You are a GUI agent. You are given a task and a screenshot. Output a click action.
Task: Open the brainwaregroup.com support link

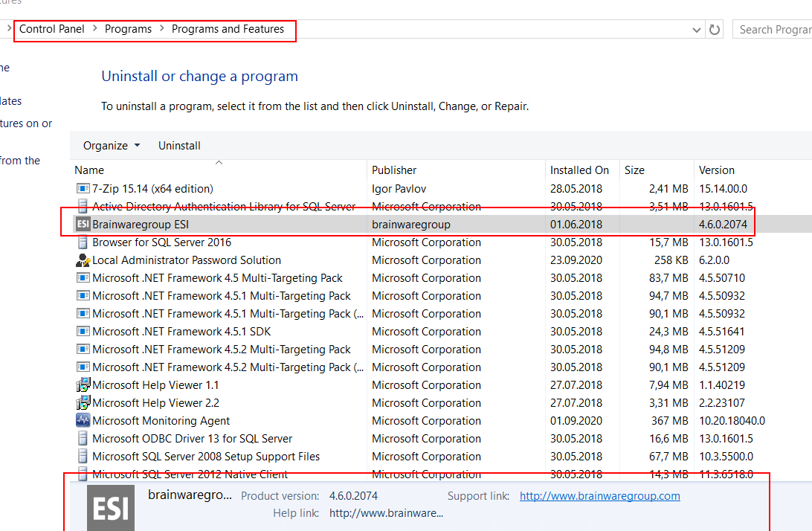(599, 496)
